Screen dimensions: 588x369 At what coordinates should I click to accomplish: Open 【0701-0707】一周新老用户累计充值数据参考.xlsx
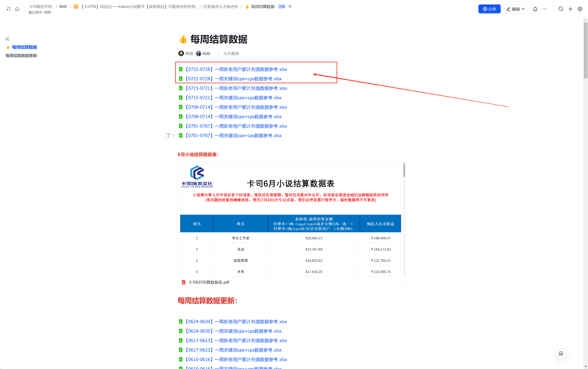click(x=236, y=126)
